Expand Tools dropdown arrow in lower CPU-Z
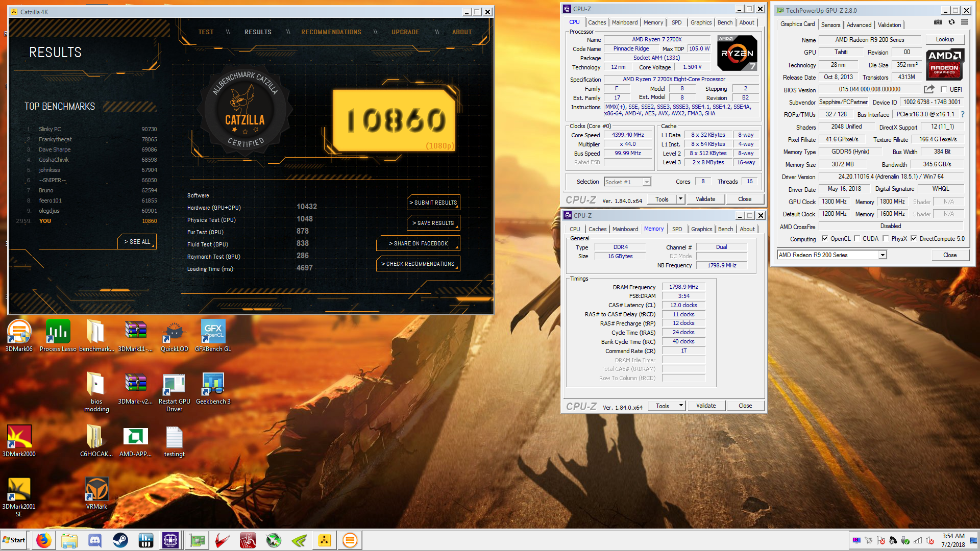This screenshot has width=980, height=551. coord(681,406)
